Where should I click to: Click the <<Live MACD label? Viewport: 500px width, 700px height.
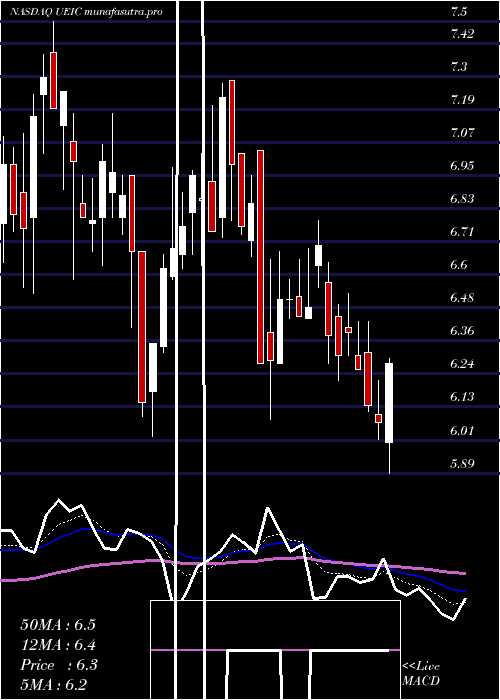421,674
